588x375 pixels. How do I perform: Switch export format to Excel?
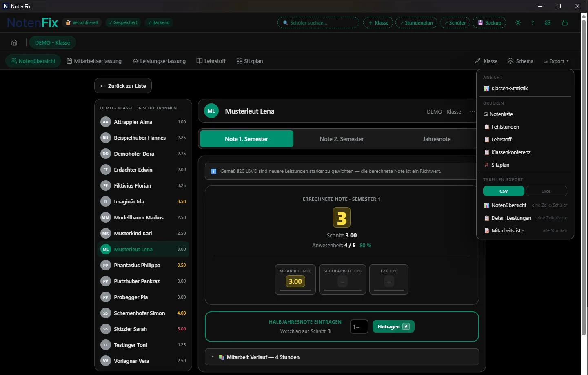tap(546, 191)
